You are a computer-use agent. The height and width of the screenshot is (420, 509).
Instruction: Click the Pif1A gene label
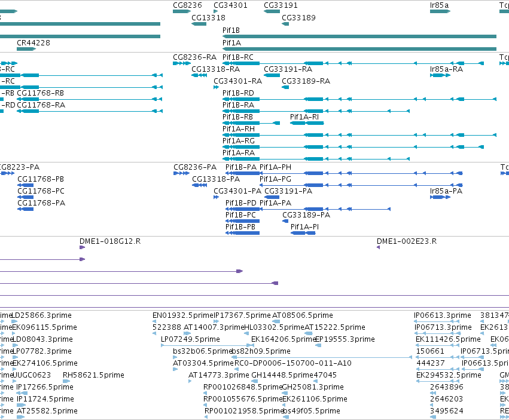pyautogui.click(x=231, y=43)
